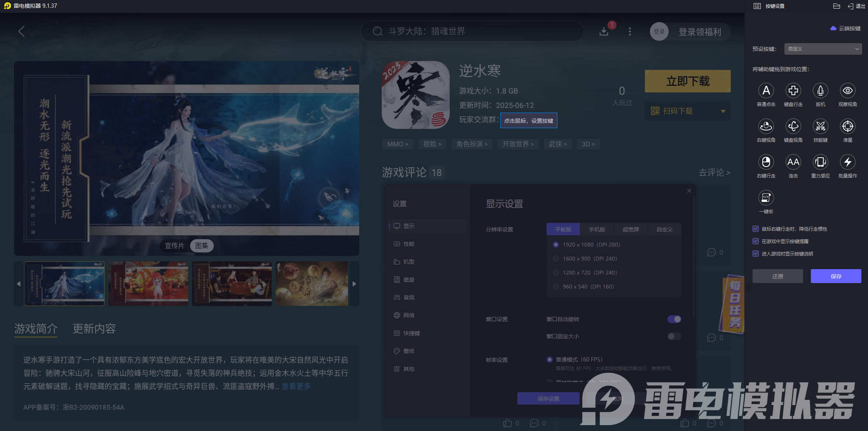This screenshot has height=431, width=868.
Task: Click the 立即下载 download button
Action: [687, 81]
